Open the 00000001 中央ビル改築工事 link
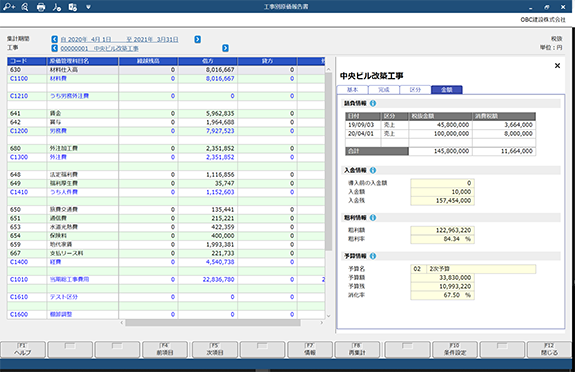 tap(99, 48)
